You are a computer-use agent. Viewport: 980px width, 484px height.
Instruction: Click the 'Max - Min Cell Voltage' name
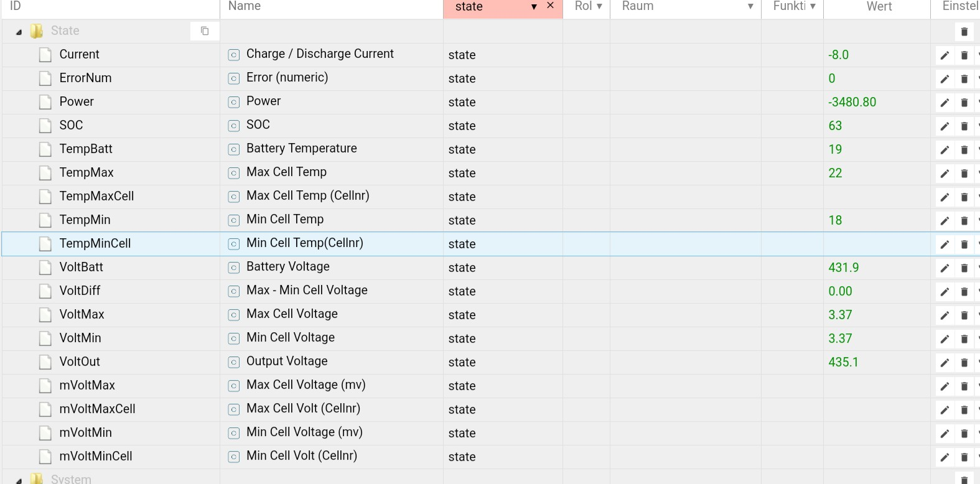click(307, 290)
